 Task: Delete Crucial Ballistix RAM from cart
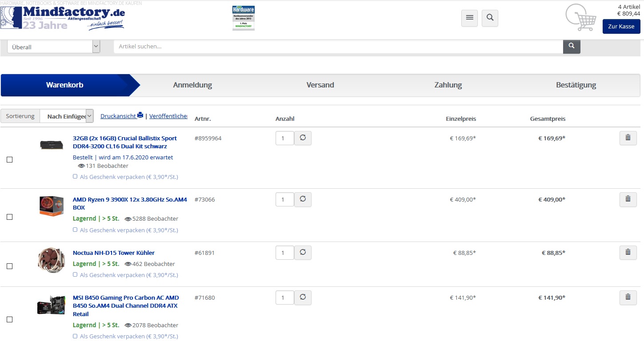[x=628, y=138]
